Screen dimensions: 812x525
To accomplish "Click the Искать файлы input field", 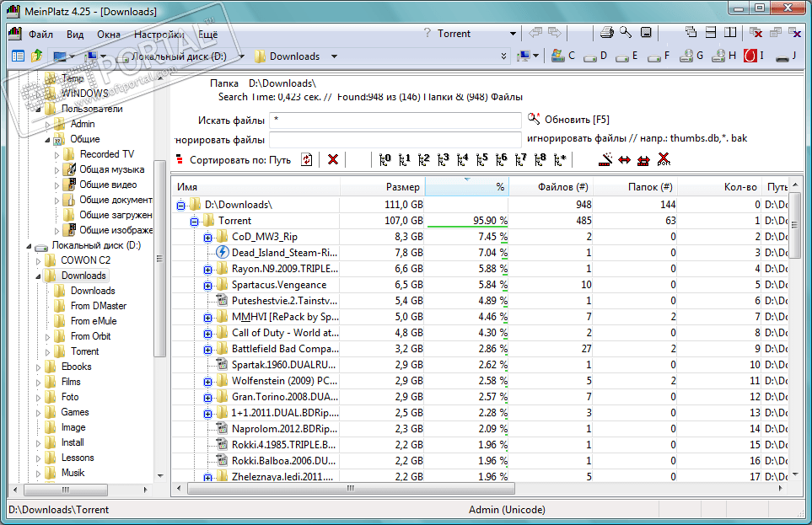I will 394,121.
